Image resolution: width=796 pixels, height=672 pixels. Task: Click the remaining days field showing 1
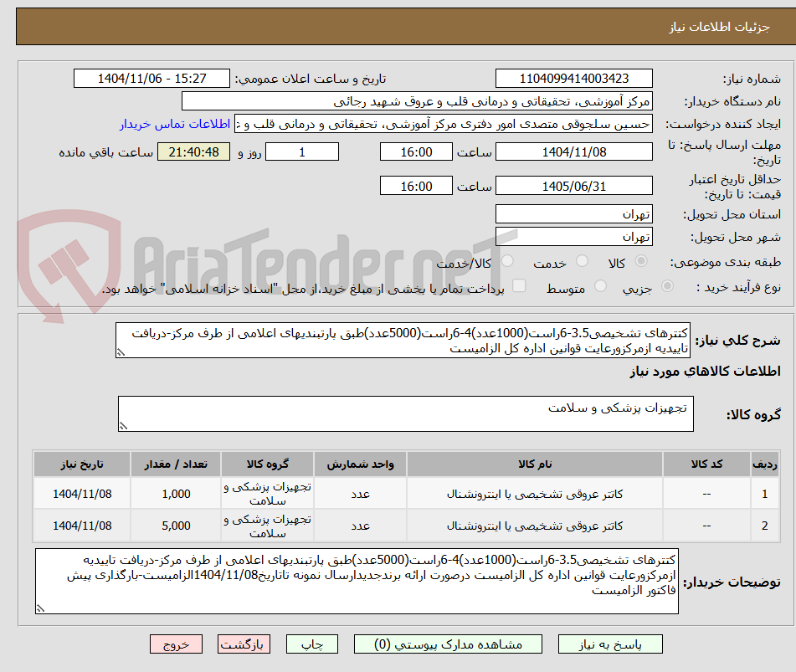point(302,151)
